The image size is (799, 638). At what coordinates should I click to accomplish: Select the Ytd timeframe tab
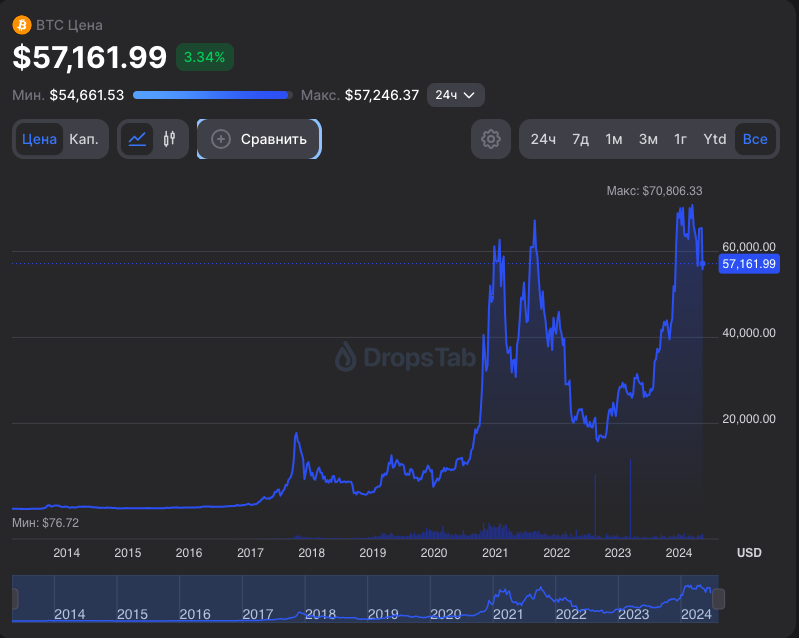[x=714, y=139]
